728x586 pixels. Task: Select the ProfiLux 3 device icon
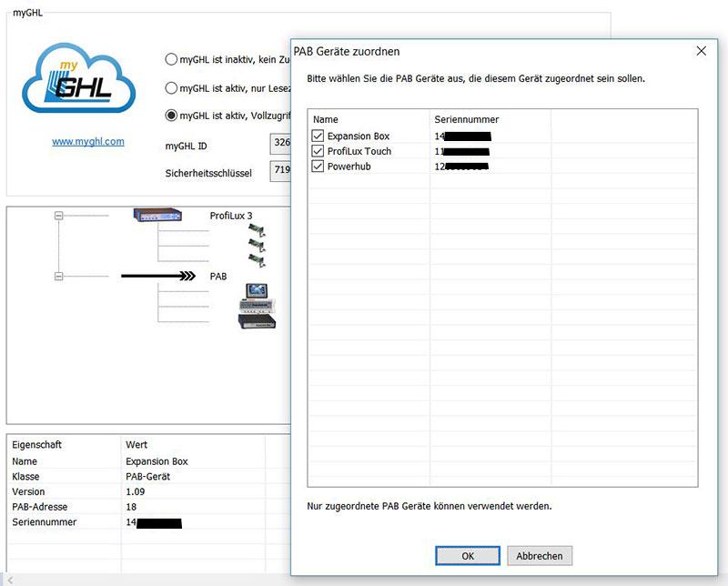pyautogui.click(x=155, y=217)
